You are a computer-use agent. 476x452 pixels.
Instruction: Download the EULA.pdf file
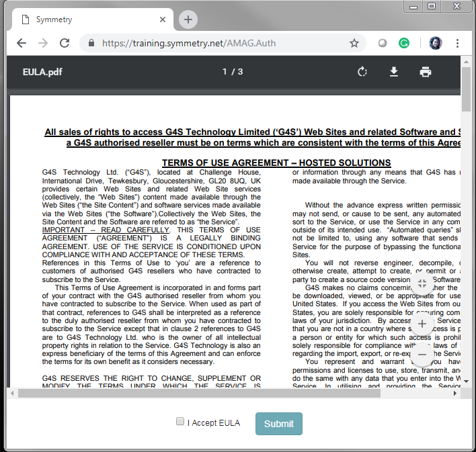click(x=394, y=72)
